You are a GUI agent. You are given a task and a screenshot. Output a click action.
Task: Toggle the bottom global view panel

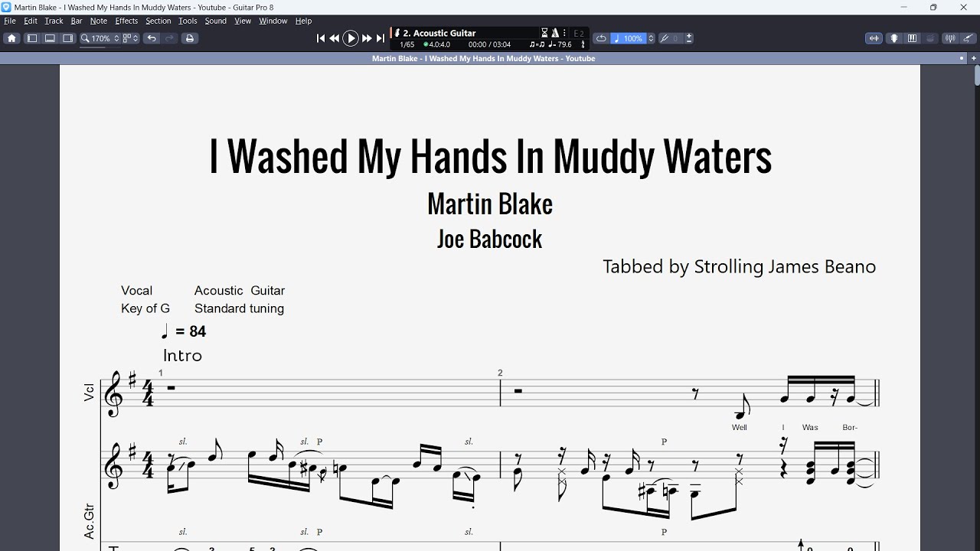pos(50,38)
